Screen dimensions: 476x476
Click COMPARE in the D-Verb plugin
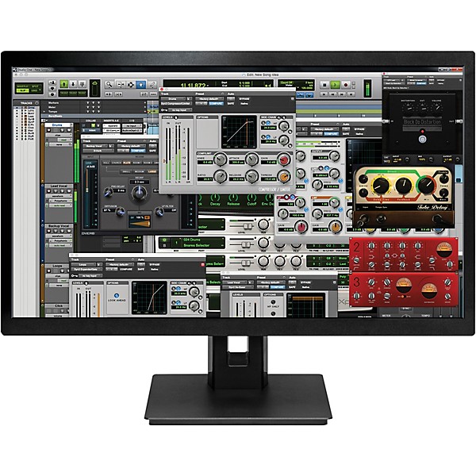coord(138,151)
